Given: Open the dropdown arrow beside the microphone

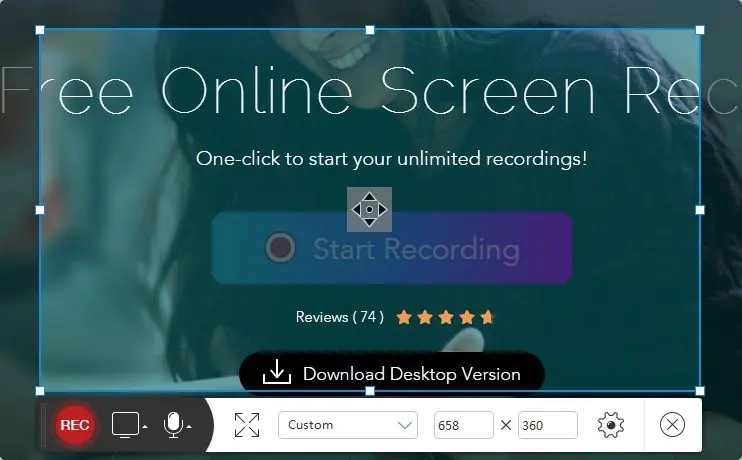Looking at the screenshot, I should 189,427.
